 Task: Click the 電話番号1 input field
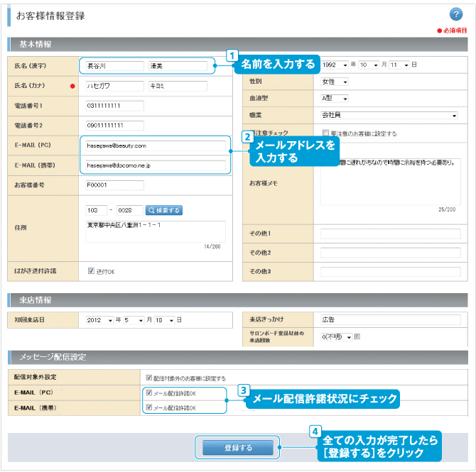click(x=114, y=106)
